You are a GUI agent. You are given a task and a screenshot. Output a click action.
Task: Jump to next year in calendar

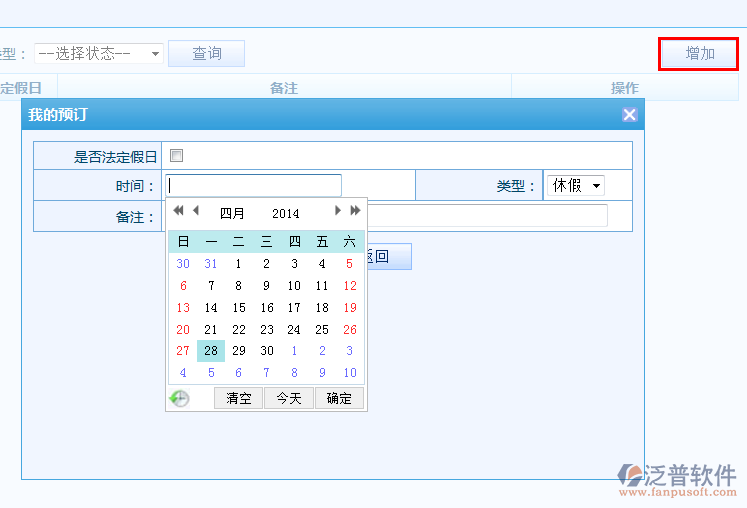coord(355,210)
